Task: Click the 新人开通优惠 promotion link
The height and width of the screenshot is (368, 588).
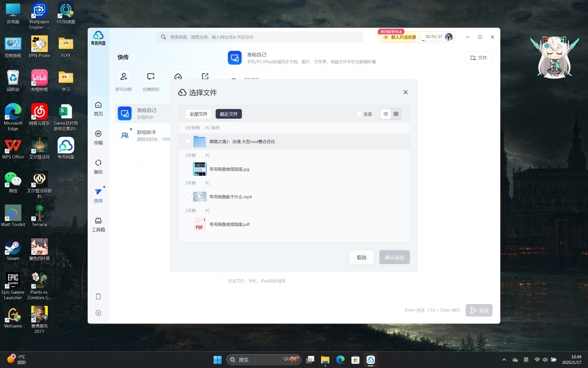Action: [x=399, y=37]
